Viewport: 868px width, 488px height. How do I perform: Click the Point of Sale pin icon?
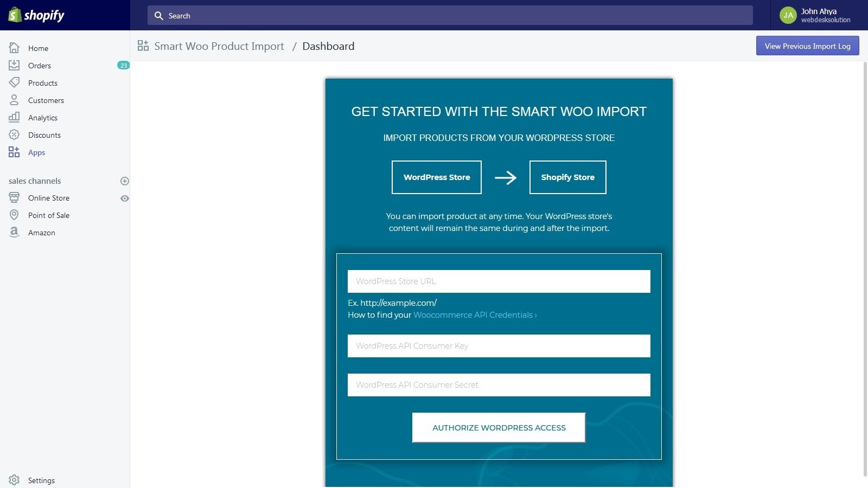(14, 215)
